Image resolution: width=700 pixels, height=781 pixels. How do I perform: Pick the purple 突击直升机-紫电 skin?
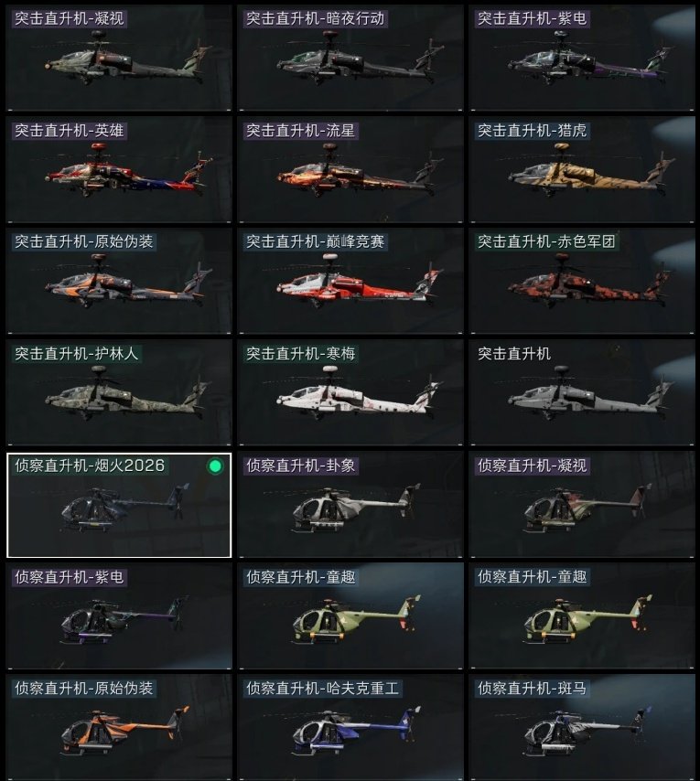point(582,58)
